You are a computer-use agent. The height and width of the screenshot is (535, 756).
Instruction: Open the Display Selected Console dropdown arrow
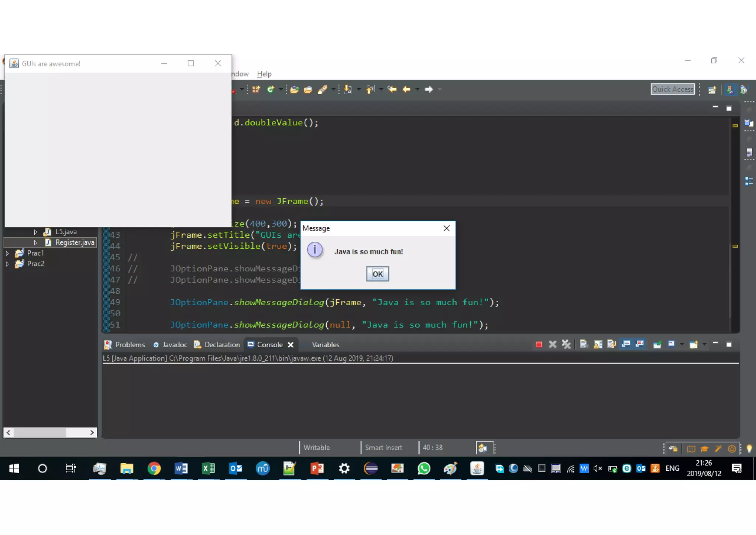(x=681, y=344)
